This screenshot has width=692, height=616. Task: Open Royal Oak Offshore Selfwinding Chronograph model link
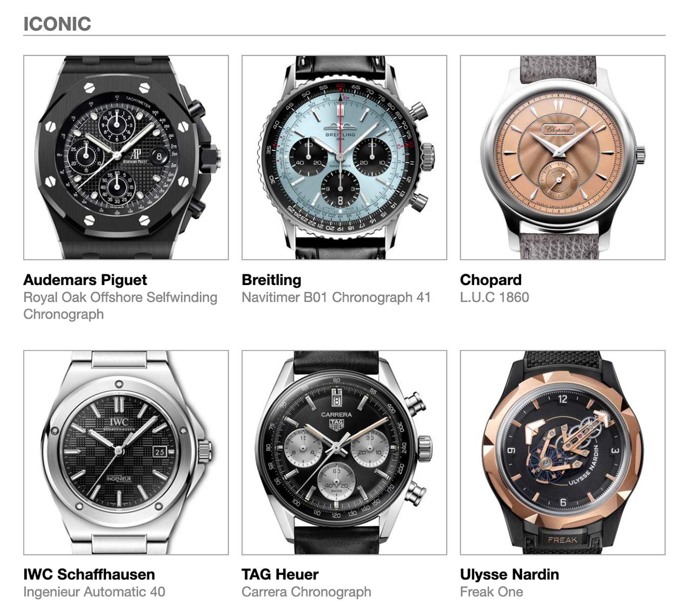[x=120, y=306]
